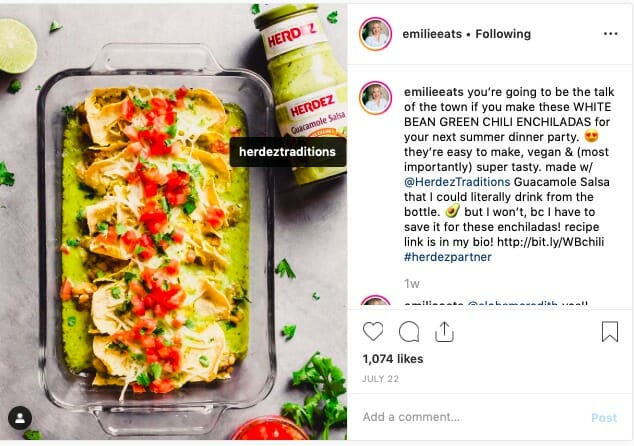Screen dimensions: 634x446
Task: Click the tagged people icon on photo
Action: click(19, 418)
